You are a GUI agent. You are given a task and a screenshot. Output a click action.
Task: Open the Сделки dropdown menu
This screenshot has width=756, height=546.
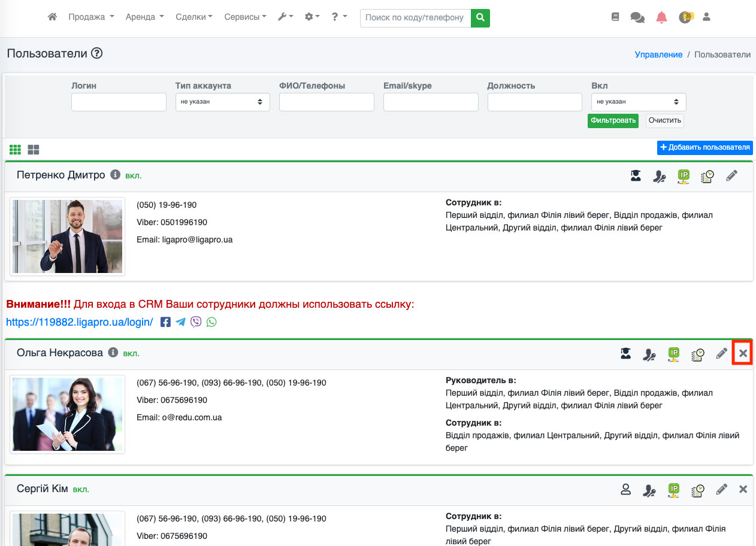click(194, 17)
